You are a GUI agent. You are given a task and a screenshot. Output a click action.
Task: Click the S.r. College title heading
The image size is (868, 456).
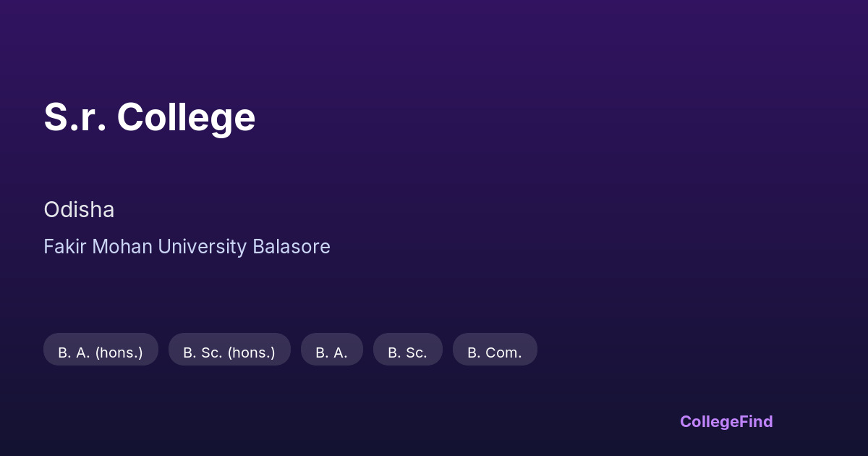pos(150,117)
